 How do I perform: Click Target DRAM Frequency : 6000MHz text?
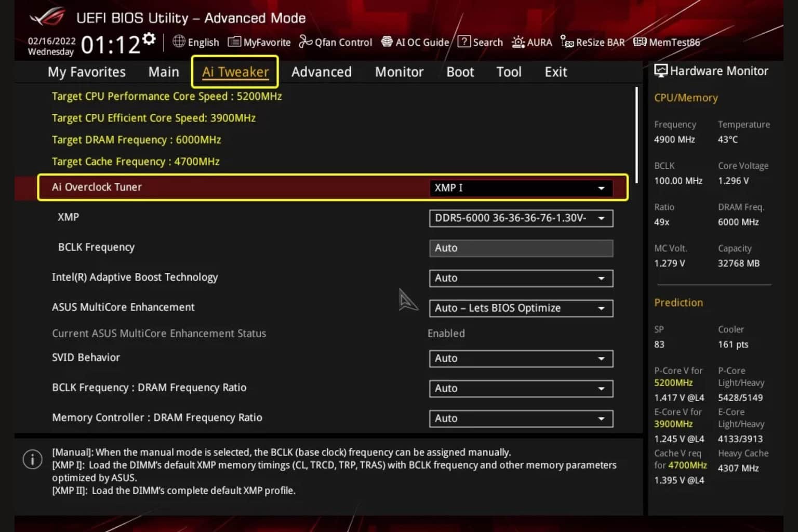(137, 140)
